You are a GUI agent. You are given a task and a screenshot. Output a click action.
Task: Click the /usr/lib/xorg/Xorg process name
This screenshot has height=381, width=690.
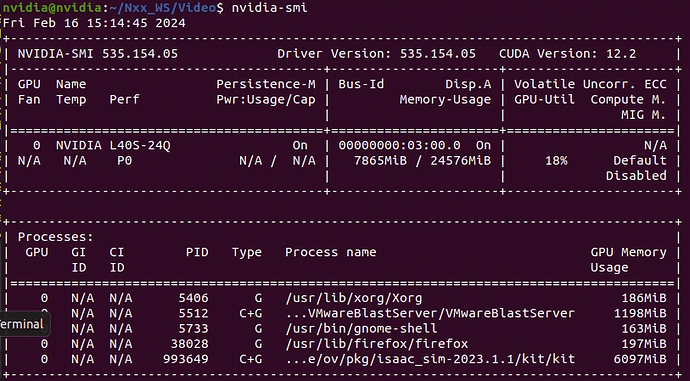(x=353, y=298)
